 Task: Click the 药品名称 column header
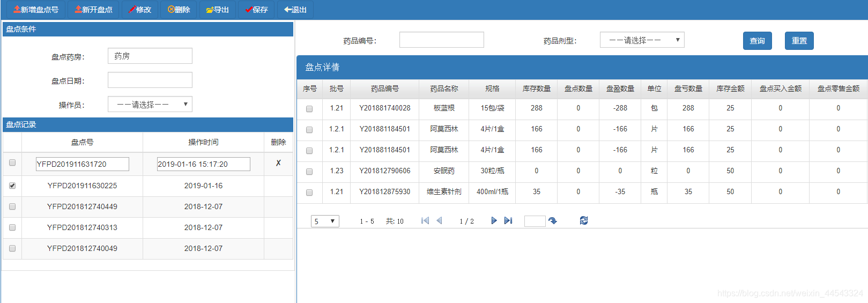click(444, 89)
